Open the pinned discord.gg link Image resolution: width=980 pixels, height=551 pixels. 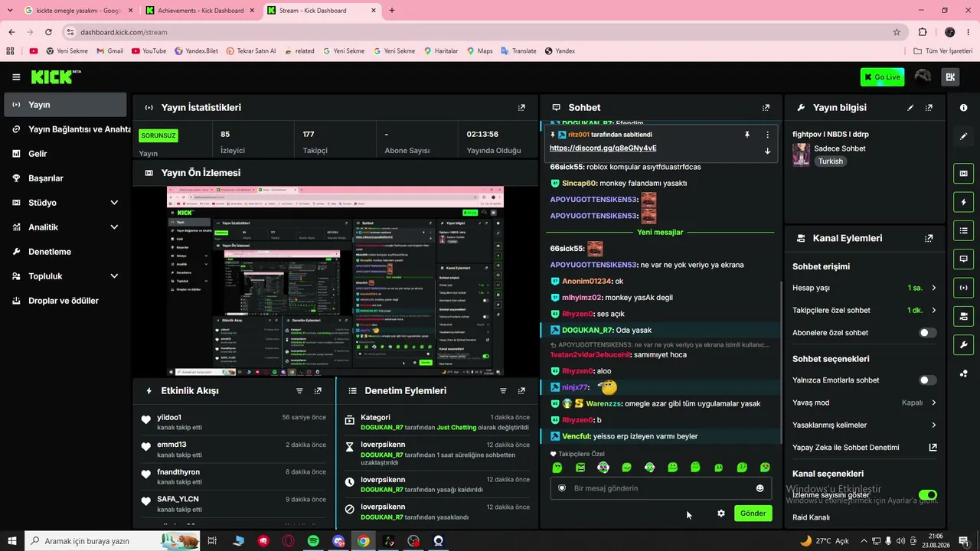(603, 148)
